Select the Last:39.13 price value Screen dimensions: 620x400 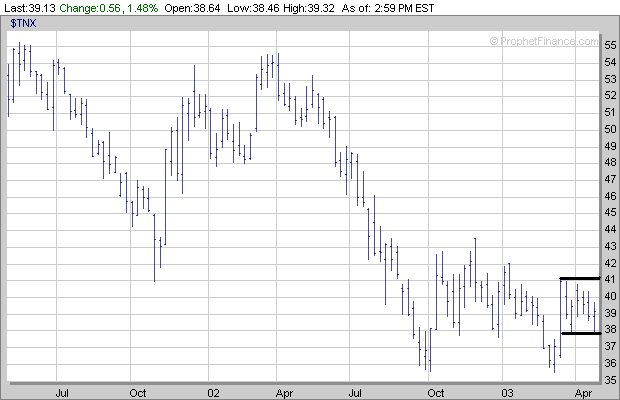30,8
